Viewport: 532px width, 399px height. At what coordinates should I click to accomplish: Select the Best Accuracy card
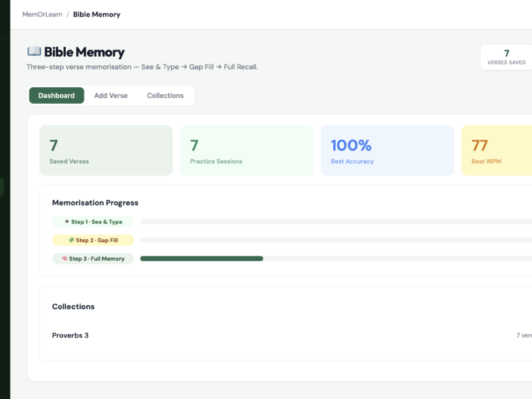pyautogui.click(x=388, y=150)
